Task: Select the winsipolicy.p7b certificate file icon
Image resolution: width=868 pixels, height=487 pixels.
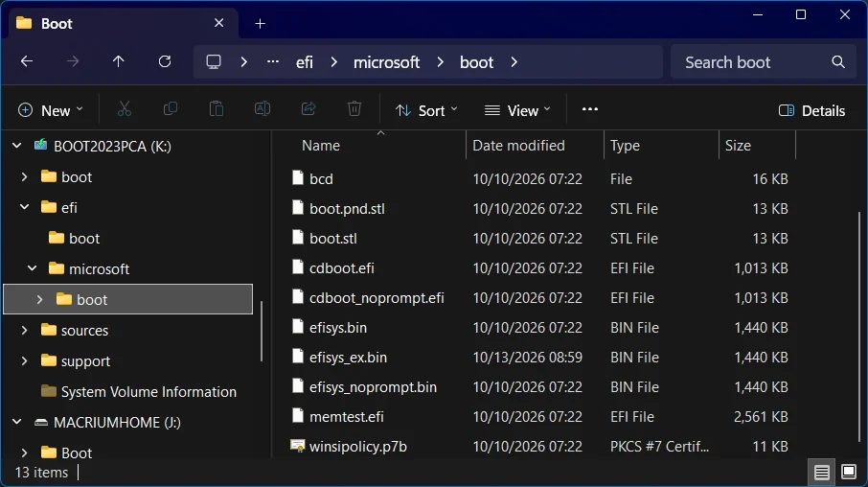Action: click(298, 446)
